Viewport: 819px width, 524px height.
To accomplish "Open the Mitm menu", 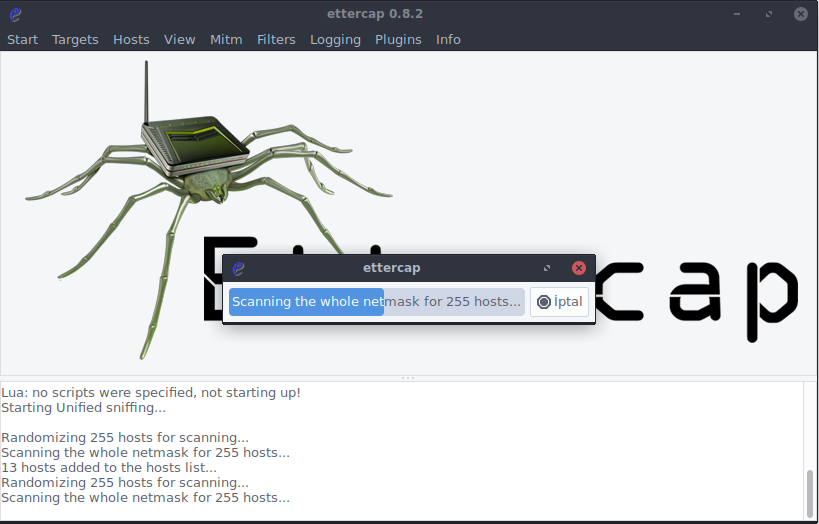I will pos(226,40).
